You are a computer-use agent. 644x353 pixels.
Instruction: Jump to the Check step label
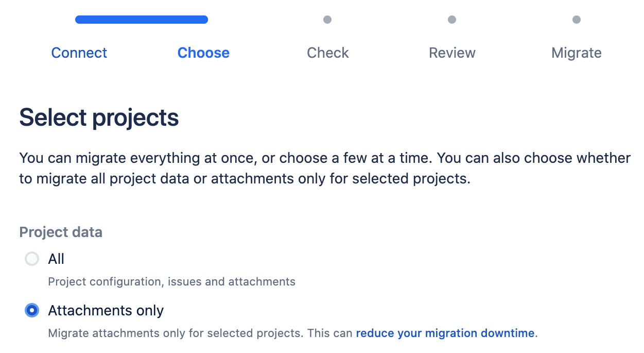[328, 53]
